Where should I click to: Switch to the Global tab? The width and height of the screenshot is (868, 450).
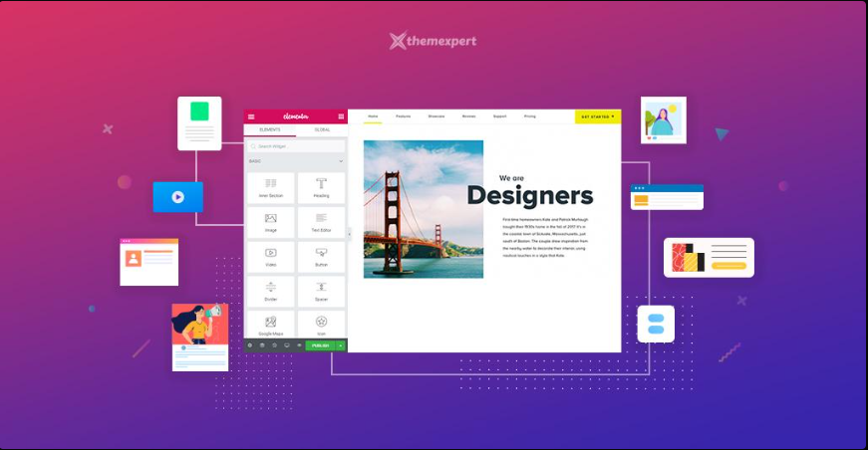pyautogui.click(x=322, y=129)
